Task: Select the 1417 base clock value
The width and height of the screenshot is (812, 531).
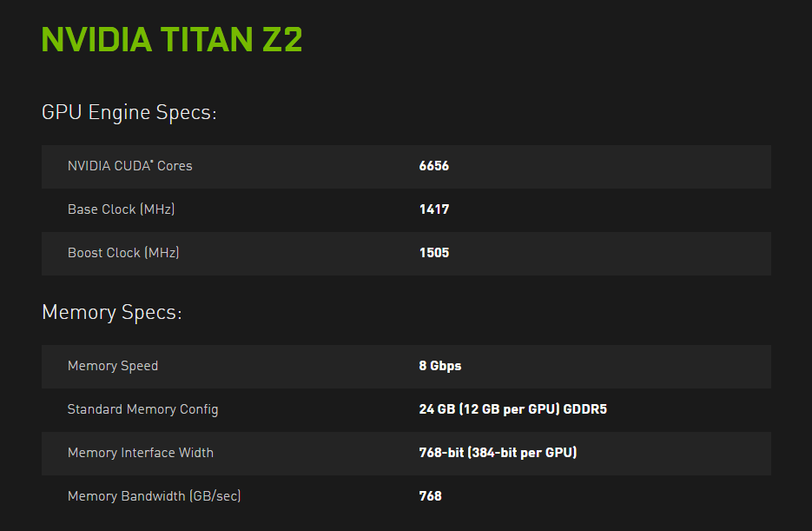Action: (x=433, y=209)
